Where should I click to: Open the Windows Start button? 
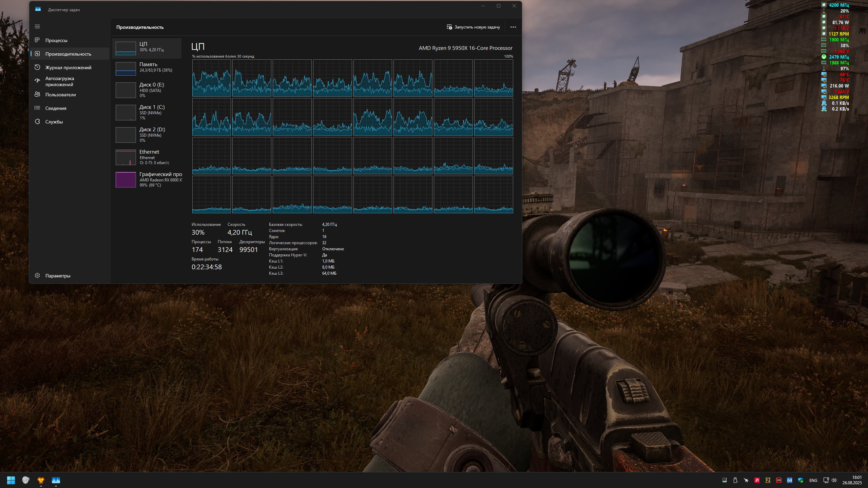[x=11, y=480]
